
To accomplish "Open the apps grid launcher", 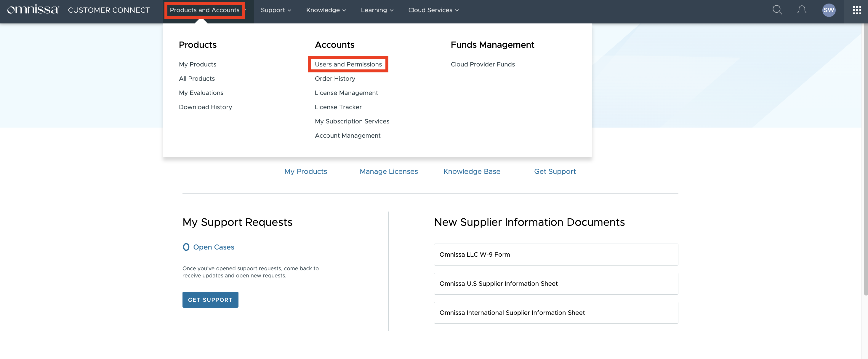I will click(856, 10).
